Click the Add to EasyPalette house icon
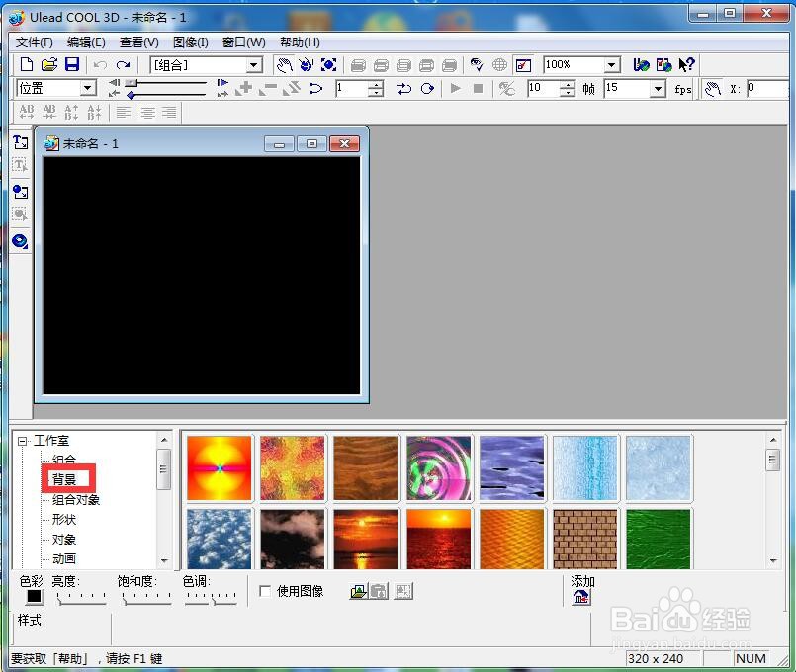Viewport: 796px width, 672px height. point(581,598)
